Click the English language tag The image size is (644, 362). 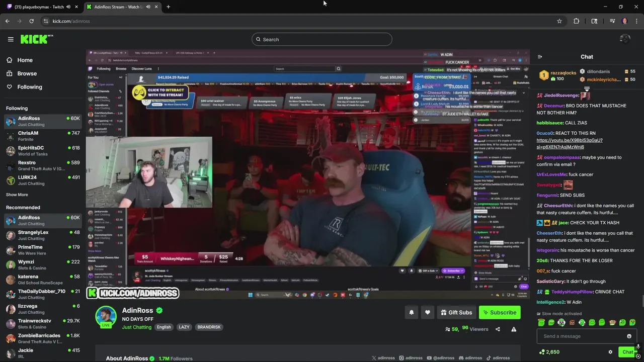click(x=164, y=327)
